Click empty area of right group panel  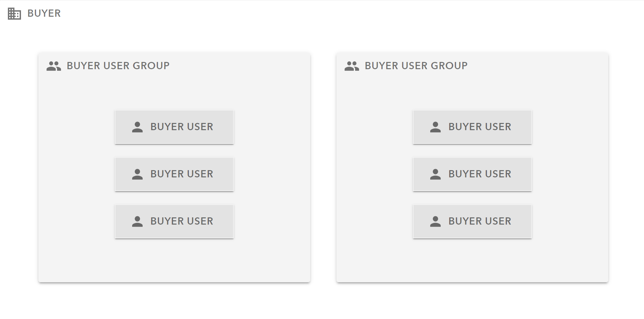472,261
